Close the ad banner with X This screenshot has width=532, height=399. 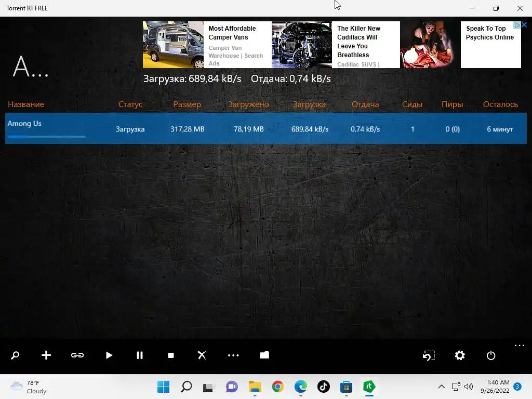(524, 25)
